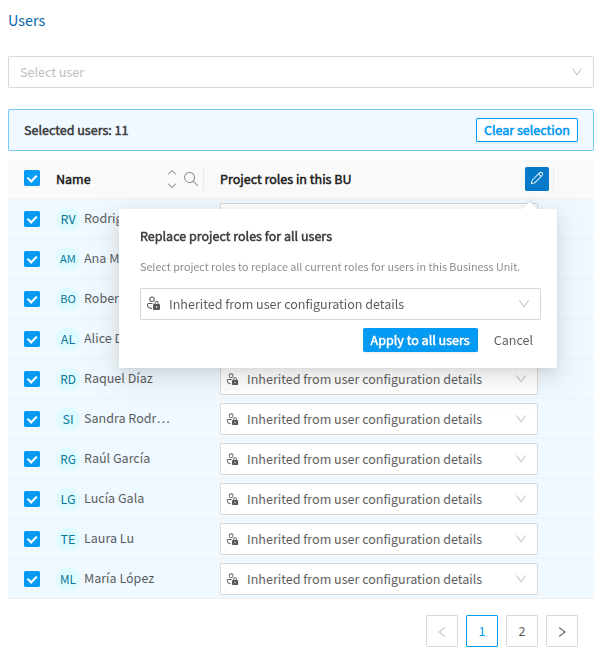This screenshot has width=608, height=662.
Task: Uncheck the checkbox for Raquel Díaz
Action: click(x=32, y=379)
